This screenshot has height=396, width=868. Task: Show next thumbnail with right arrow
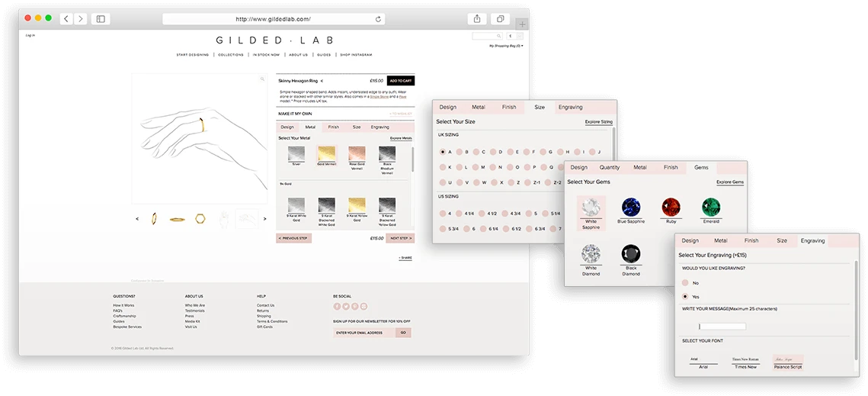point(264,218)
